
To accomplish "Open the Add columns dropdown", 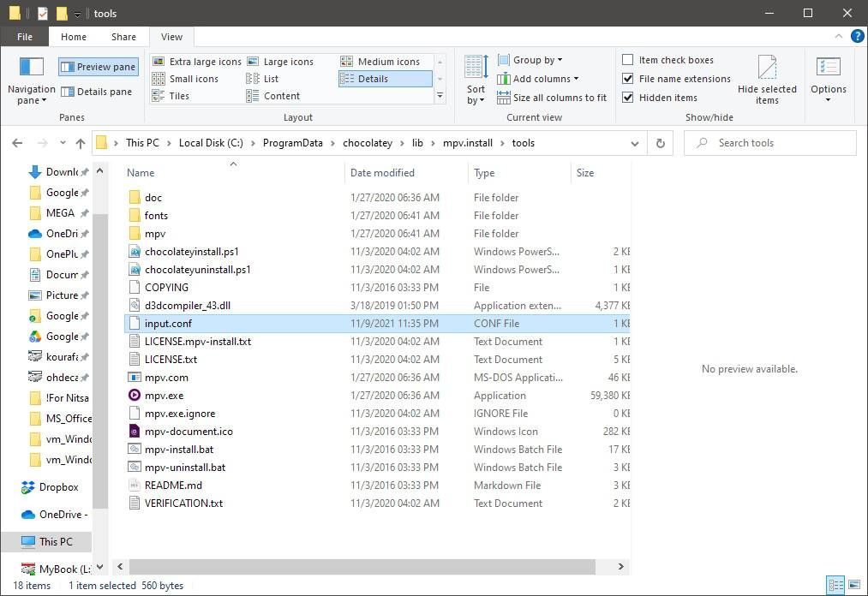I will point(538,79).
